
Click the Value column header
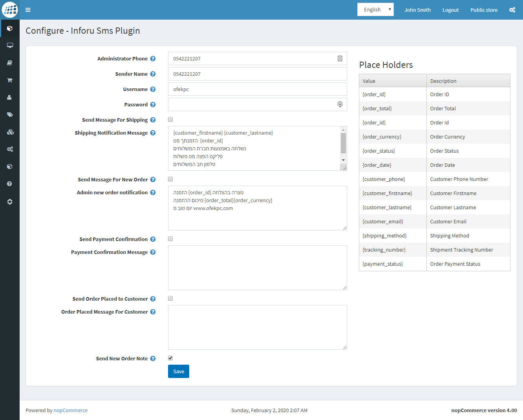click(393, 81)
